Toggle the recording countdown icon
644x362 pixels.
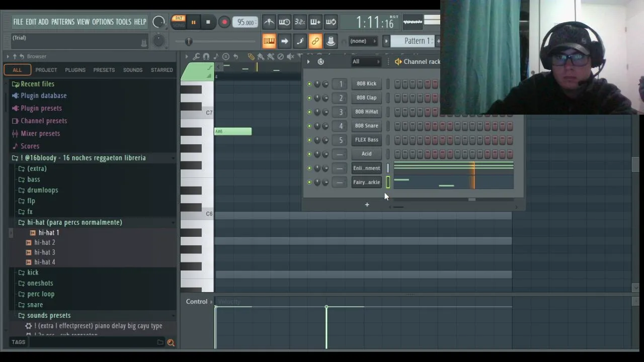click(300, 22)
